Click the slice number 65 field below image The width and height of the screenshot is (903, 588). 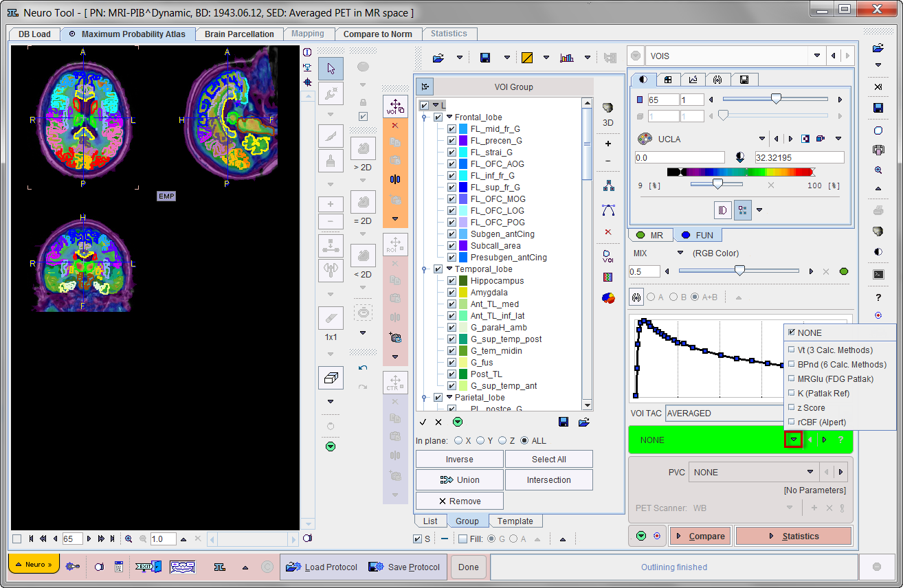(73, 539)
